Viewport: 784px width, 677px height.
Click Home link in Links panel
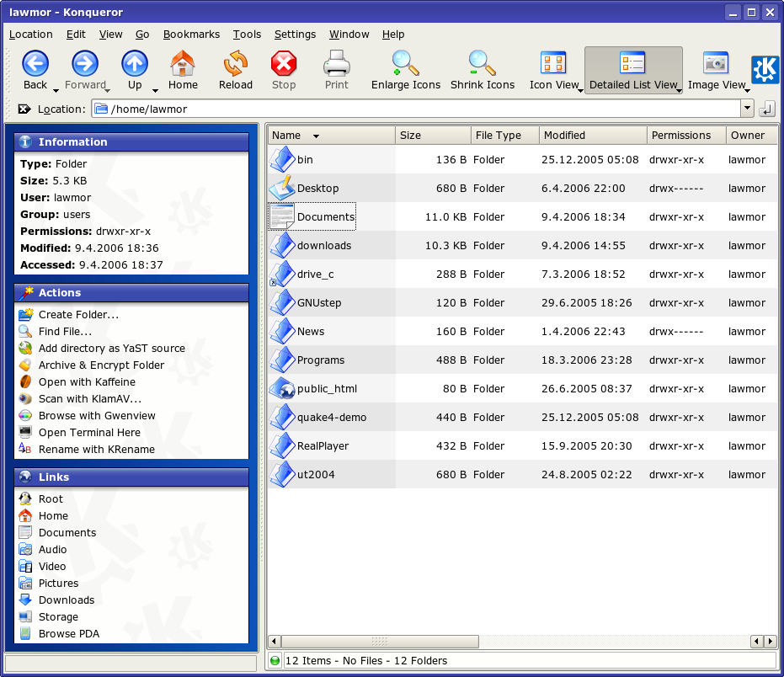point(53,515)
